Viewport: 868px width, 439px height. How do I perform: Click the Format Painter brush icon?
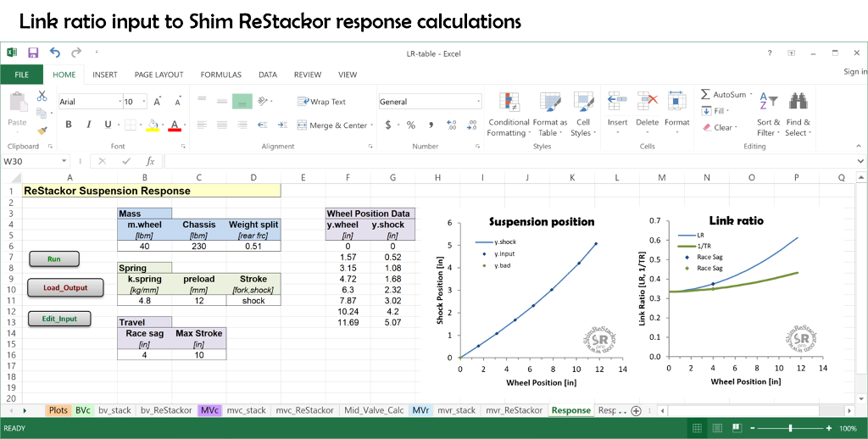coord(42,131)
